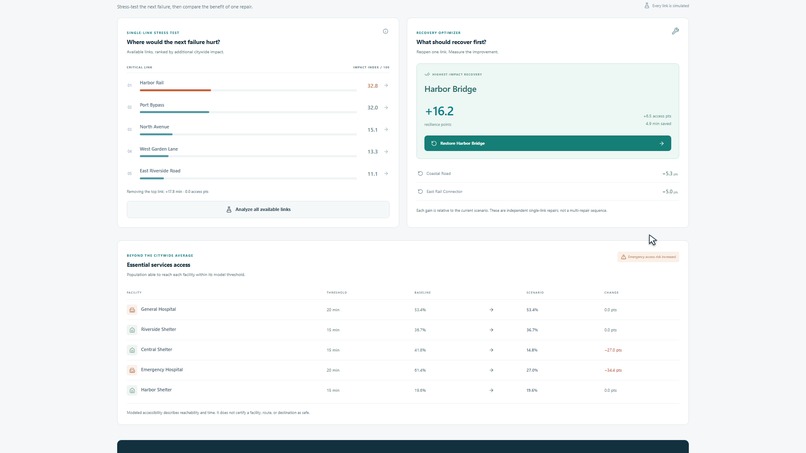Click the −27.0 pts change value
806x453 pixels.
tap(613, 350)
